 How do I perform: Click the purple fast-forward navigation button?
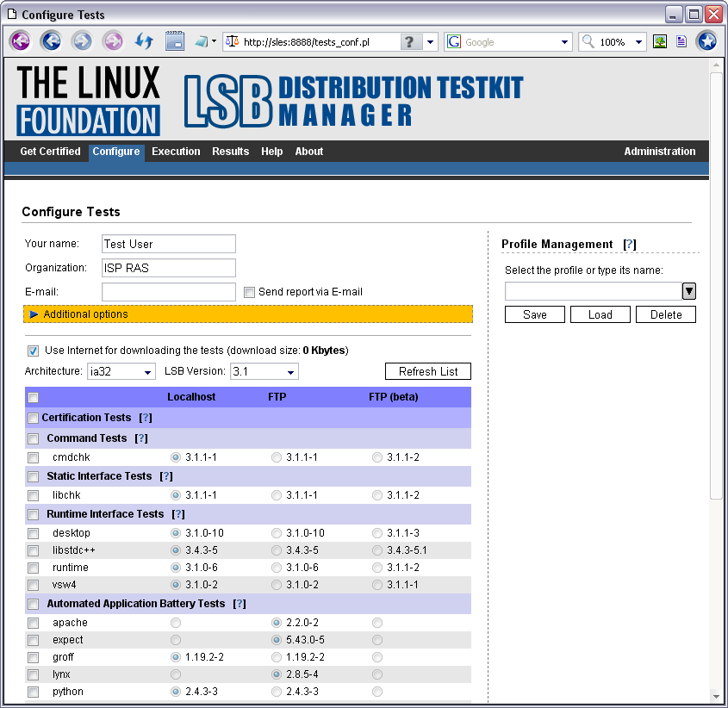click(113, 41)
